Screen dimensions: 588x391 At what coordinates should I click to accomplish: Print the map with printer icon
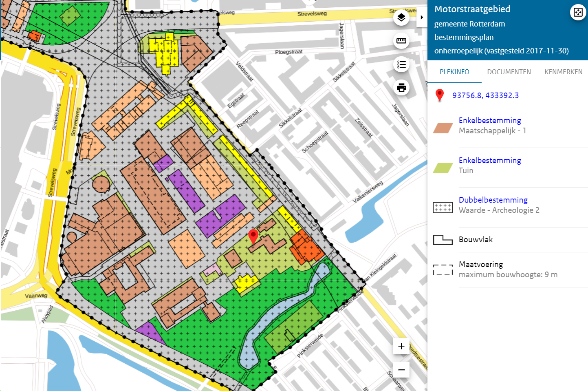pyautogui.click(x=401, y=88)
